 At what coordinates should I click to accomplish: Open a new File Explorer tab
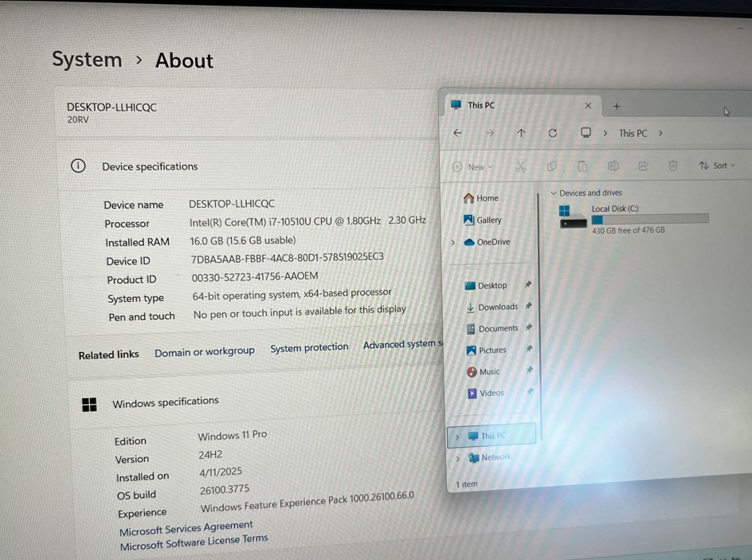click(617, 106)
